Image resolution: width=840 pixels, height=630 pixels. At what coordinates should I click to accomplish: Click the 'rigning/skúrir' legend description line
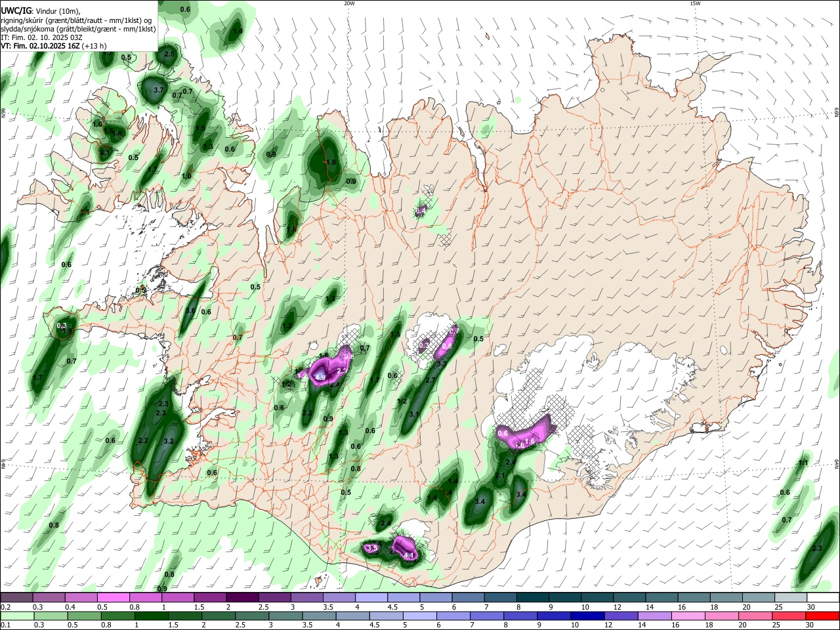tap(76, 20)
